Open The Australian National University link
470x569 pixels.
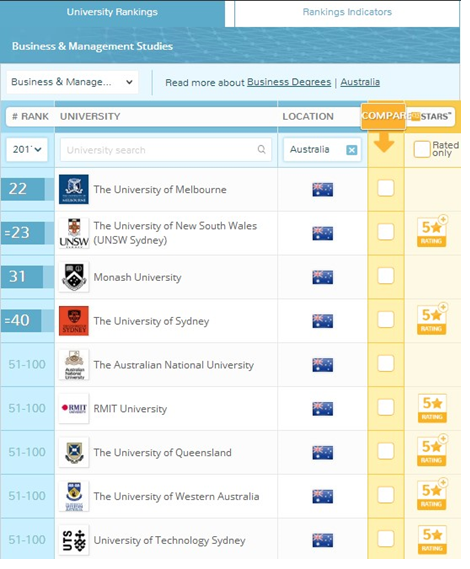point(173,365)
